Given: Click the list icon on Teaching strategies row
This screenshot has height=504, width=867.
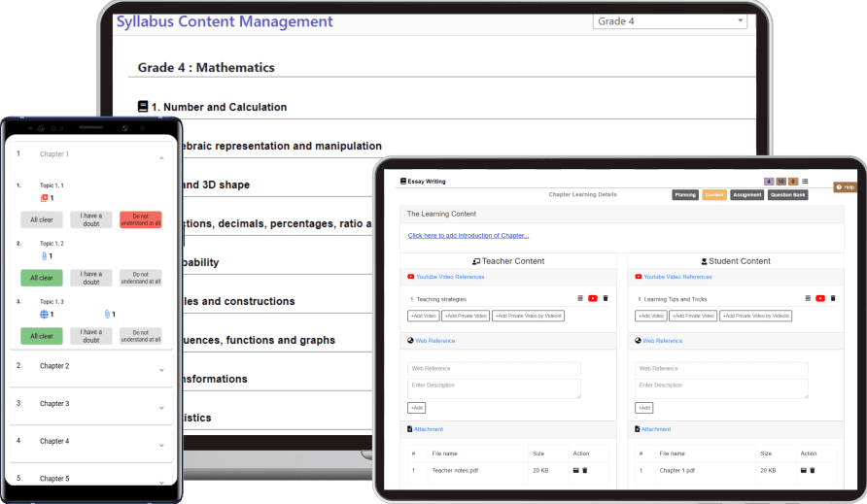Looking at the screenshot, I should [x=580, y=298].
